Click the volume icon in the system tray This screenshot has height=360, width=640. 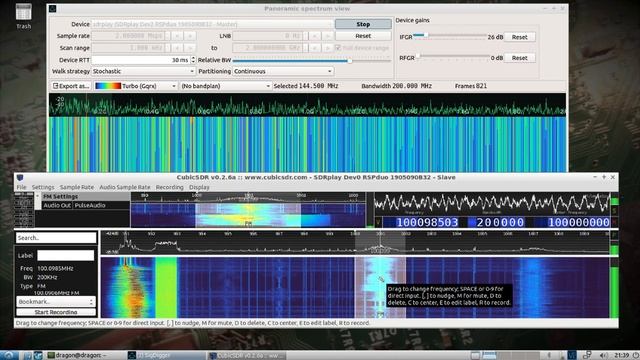click(x=604, y=356)
